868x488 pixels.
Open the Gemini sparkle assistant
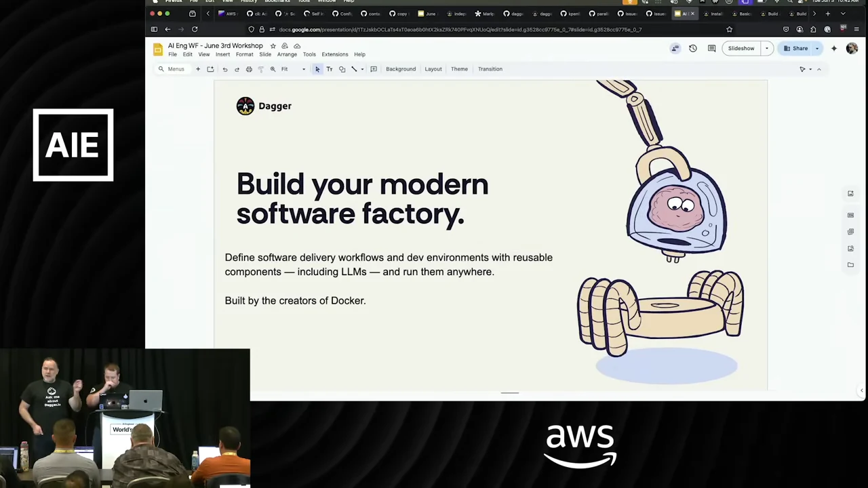pos(834,48)
